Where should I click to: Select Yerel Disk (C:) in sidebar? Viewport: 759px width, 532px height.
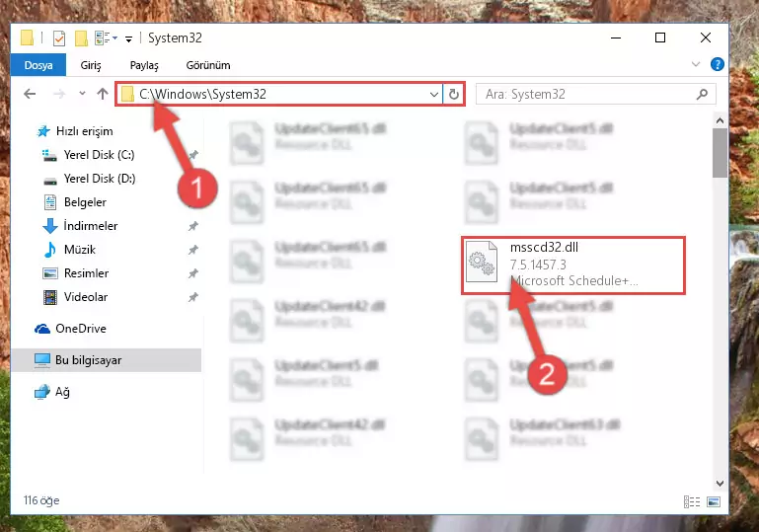tap(100, 155)
